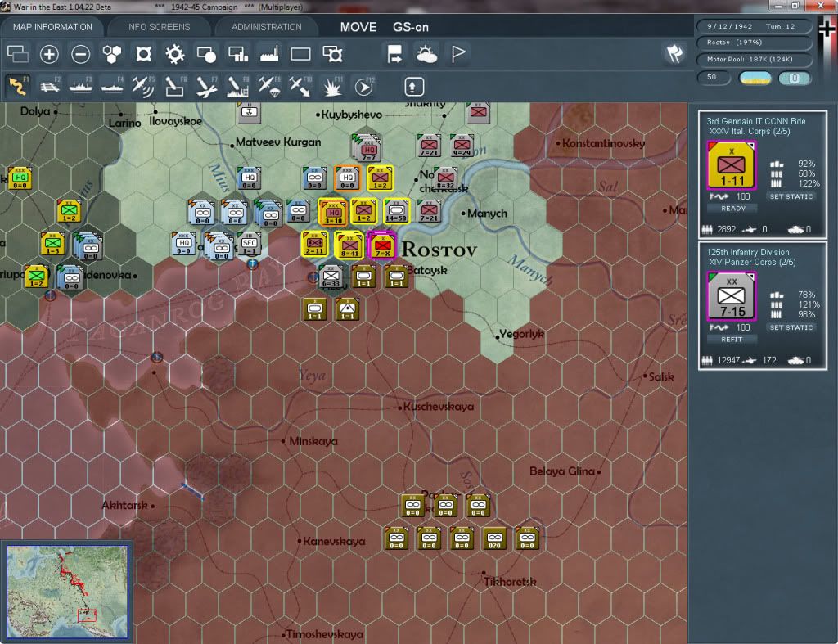The width and height of the screenshot is (838, 644).
Task: Toggle READY status of 3rd Gennaio Bde
Action: tap(732, 209)
